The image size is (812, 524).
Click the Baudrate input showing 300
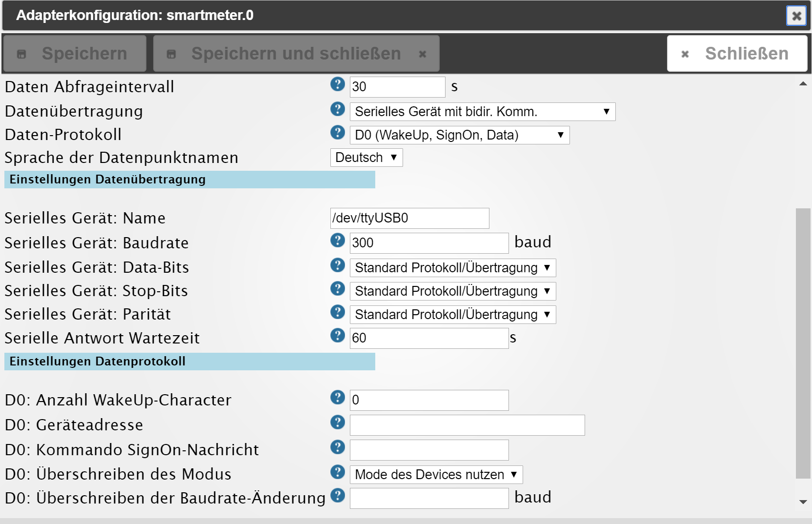[x=429, y=243]
